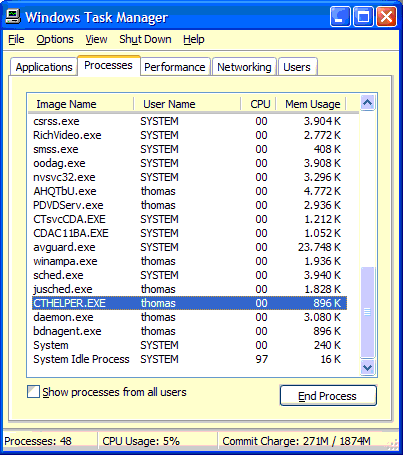Select the AHQTbU.exe process
The width and height of the screenshot is (405, 456).
[x=189, y=191]
